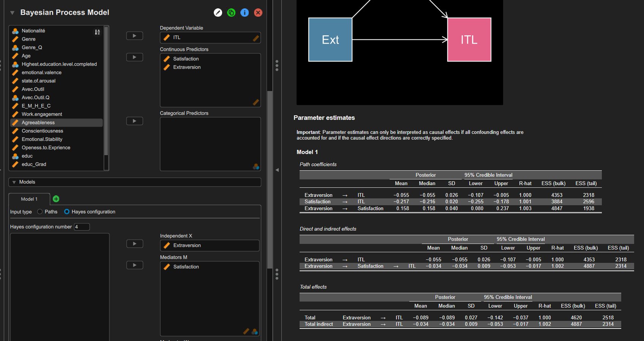Viewport: 644px width, 341px height.
Task: Click the variable list scrollbar
Action: pos(106,91)
